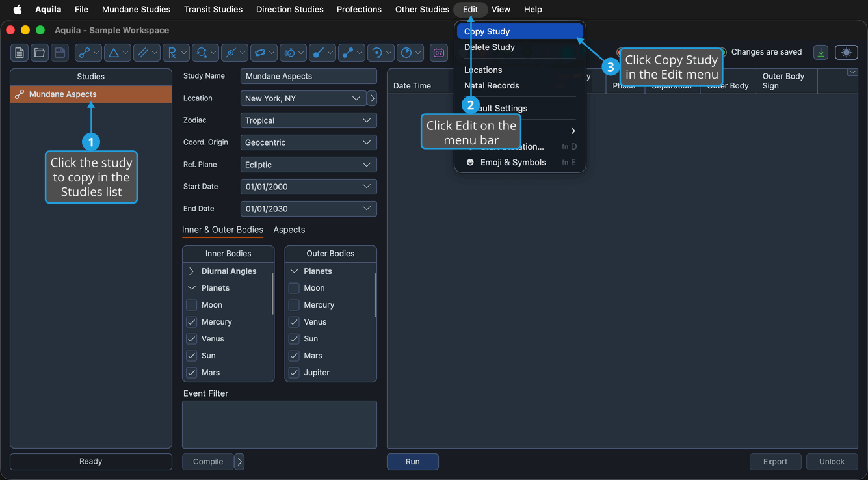Switch to the Aspects tab
The image size is (868, 480).
pos(289,230)
